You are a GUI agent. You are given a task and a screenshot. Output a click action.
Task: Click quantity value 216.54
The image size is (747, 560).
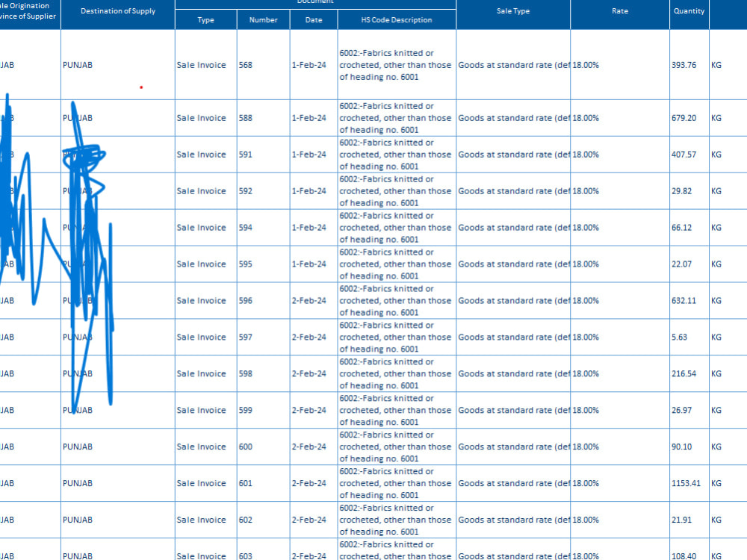tap(684, 374)
